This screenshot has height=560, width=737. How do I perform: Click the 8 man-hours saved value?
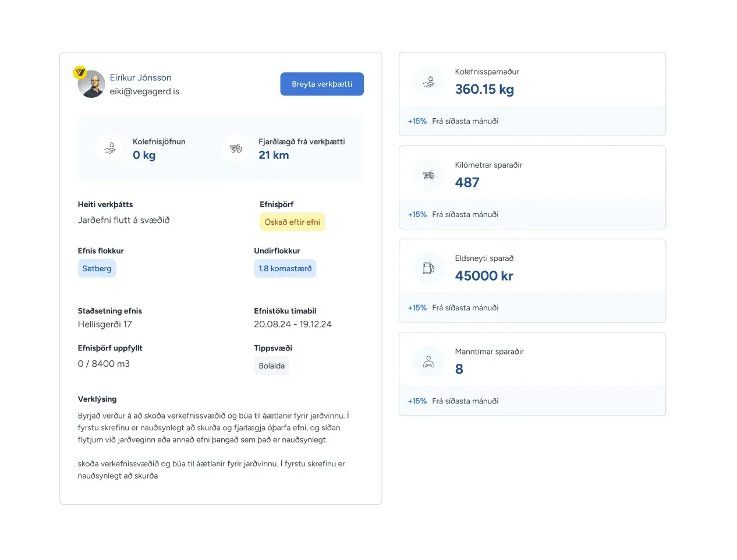[459, 369]
